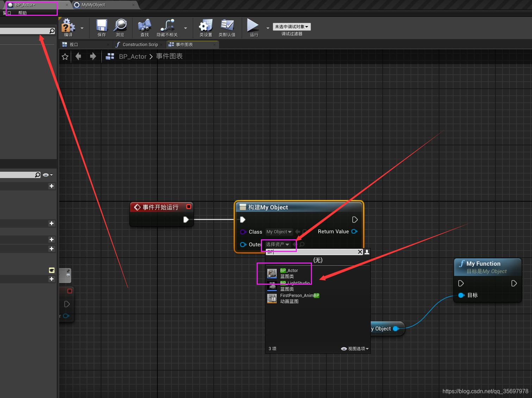Image resolution: width=532 pixels, height=398 pixels.
Task: Start play with the 运行 button
Action: 254,28
